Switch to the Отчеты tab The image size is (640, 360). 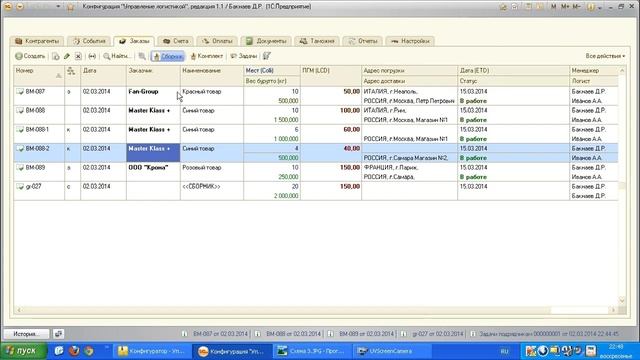click(363, 41)
